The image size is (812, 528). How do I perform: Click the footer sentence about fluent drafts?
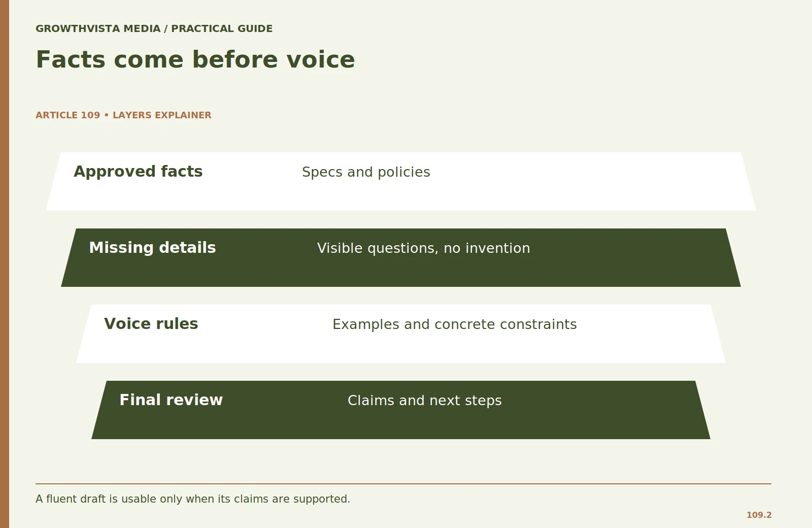pos(193,499)
